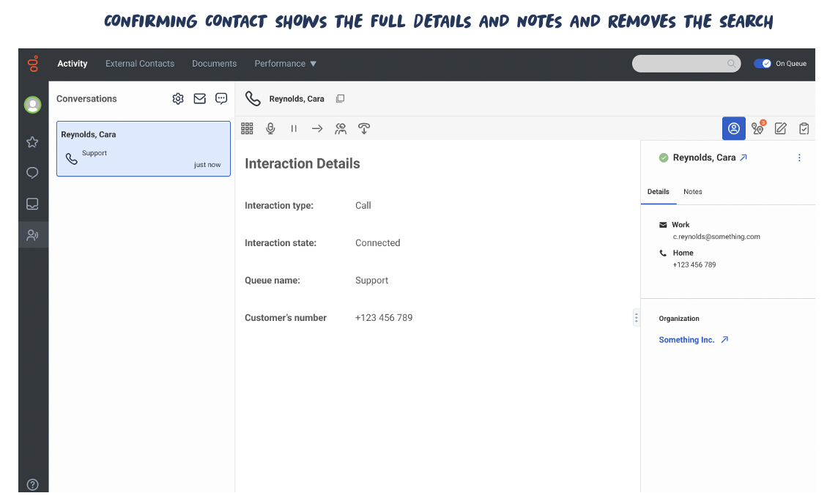This screenshot has height=504, width=827.
Task: Copy the interaction name Reynolds, Cara
Action: tap(340, 98)
